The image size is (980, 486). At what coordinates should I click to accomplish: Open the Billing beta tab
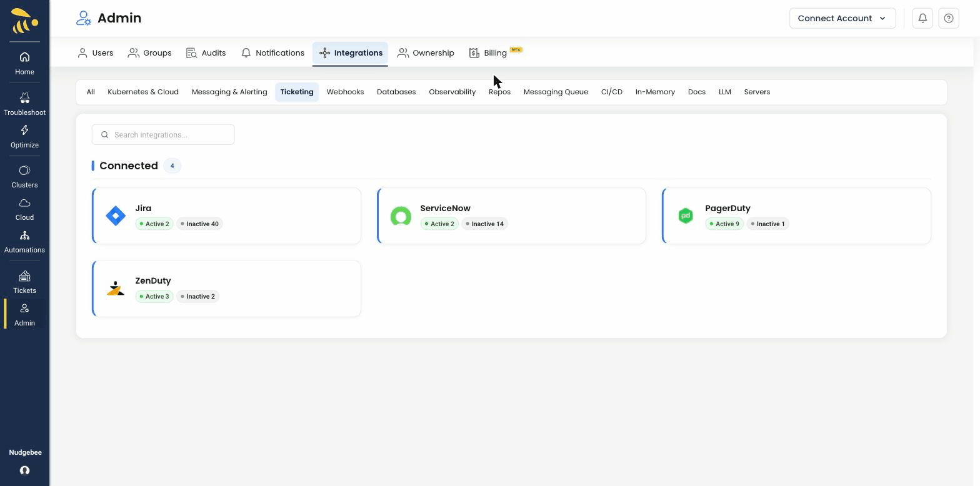click(x=495, y=53)
